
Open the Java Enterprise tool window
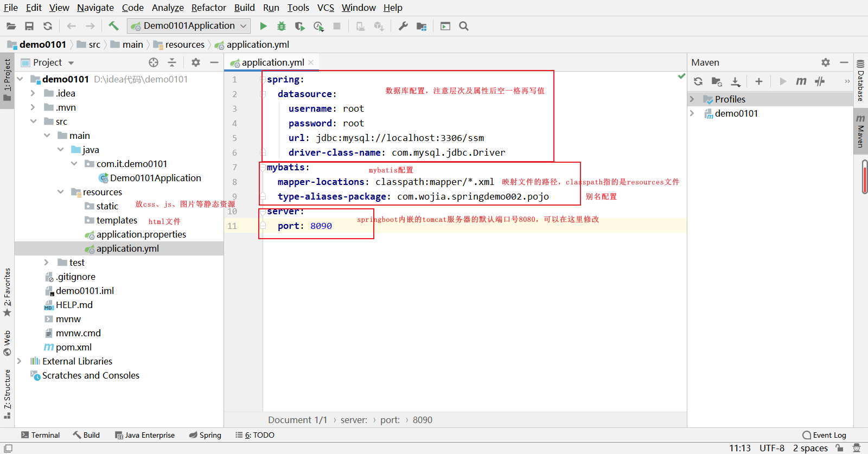pyautogui.click(x=145, y=435)
